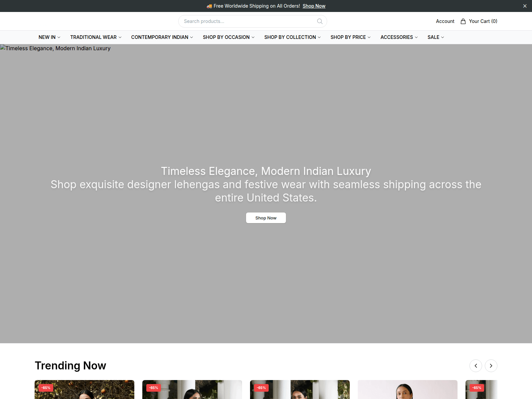
Task: Follow the Shop Now link in announcement bar
Action: pyautogui.click(x=314, y=6)
